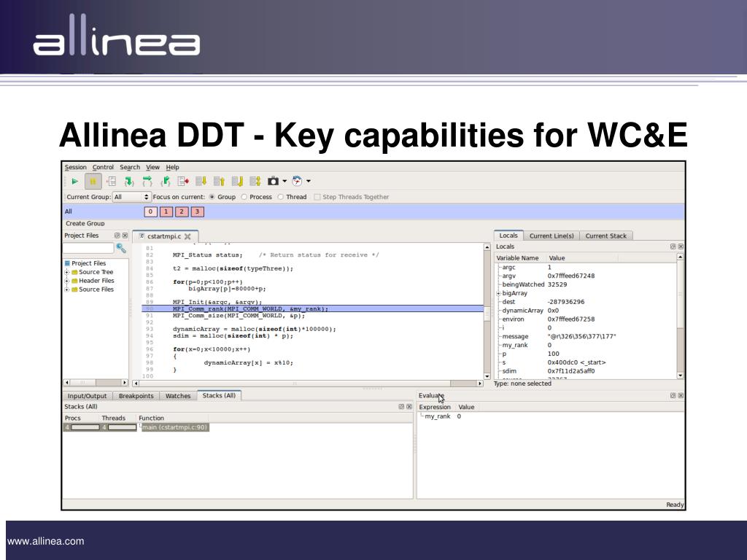Float the Project Files panel
This screenshot has width=747, height=560.
[117, 236]
